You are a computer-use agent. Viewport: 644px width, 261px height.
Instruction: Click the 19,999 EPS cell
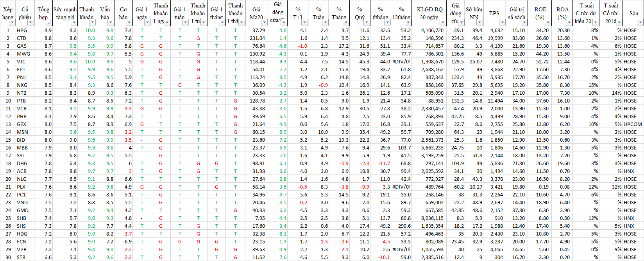pos(495,38)
